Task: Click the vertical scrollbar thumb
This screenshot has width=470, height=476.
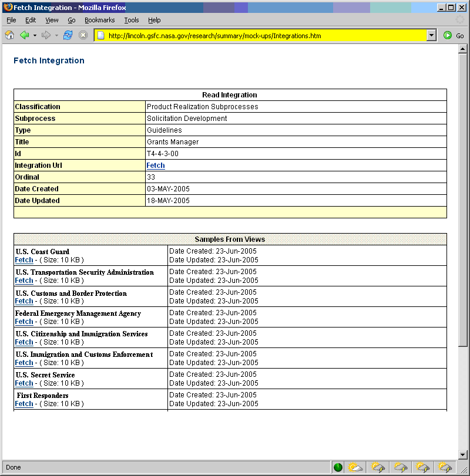Action: pyautogui.click(x=463, y=200)
